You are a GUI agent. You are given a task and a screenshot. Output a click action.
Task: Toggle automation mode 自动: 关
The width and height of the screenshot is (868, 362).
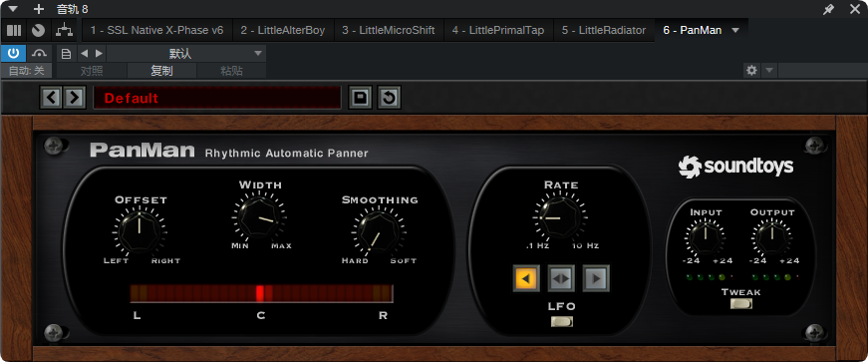click(26, 71)
